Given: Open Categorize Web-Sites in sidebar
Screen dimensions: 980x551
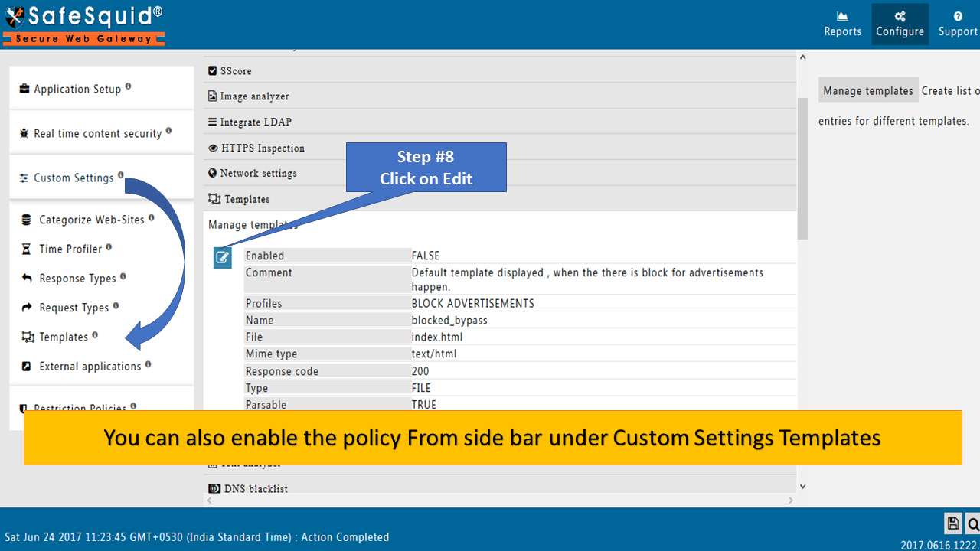Looking at the screenshot, I should coord(92,220).
